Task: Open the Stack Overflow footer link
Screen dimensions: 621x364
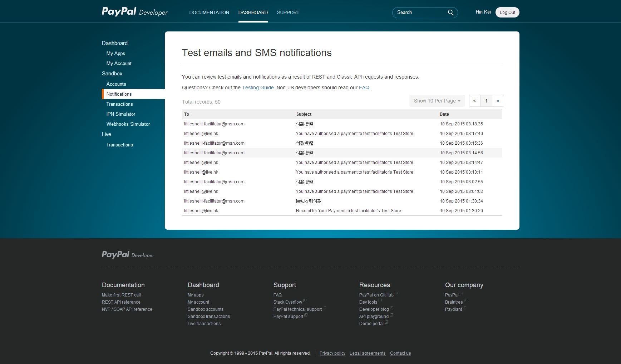Action: pos(287,302)
